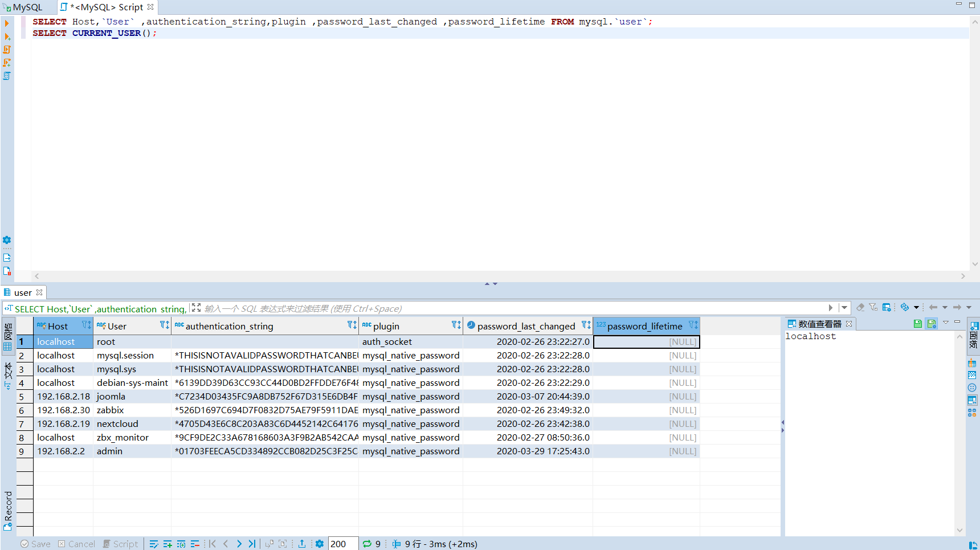The height and width of the screenshot is (550, 980).
Task: Toggle auto-save in the value viewer
Action: click(932, 324)
